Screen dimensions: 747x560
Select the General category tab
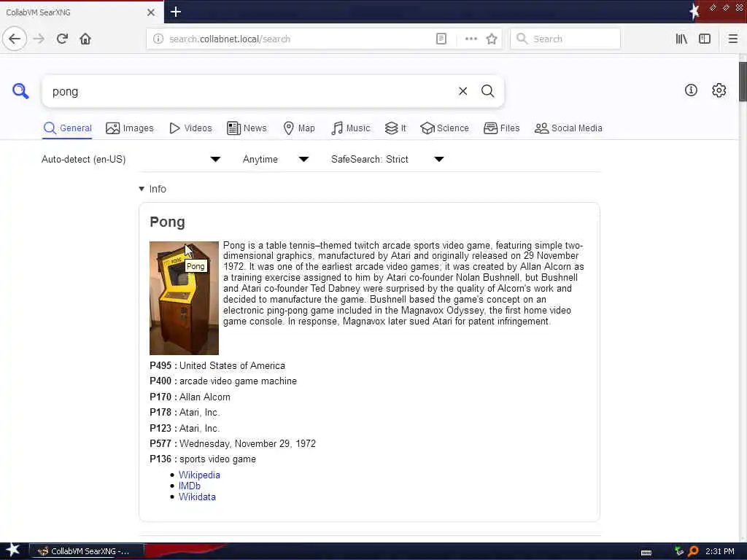pyautogui.click(x=67, y=128)
